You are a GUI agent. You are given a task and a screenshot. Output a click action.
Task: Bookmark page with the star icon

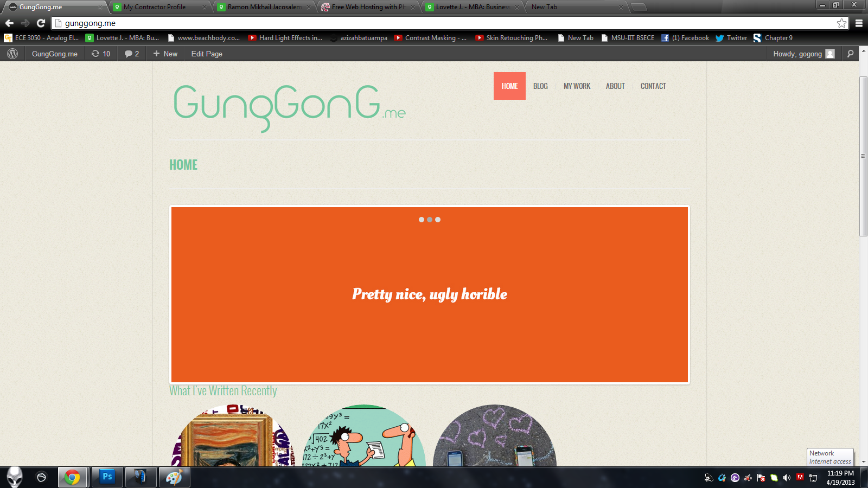[x=841, y=23]
